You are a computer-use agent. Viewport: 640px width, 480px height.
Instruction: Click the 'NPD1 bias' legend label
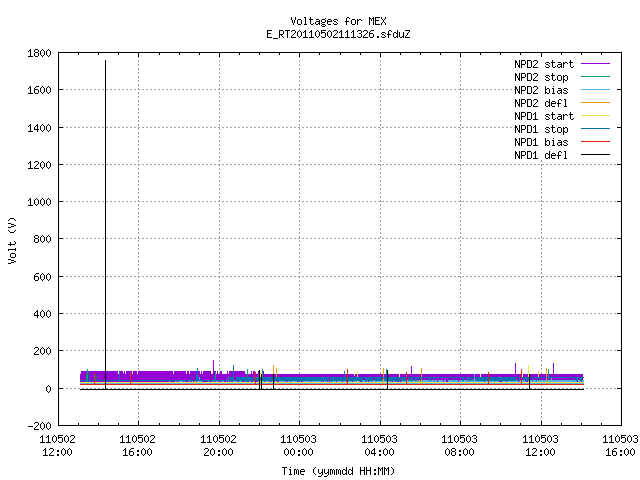(541, 142)
